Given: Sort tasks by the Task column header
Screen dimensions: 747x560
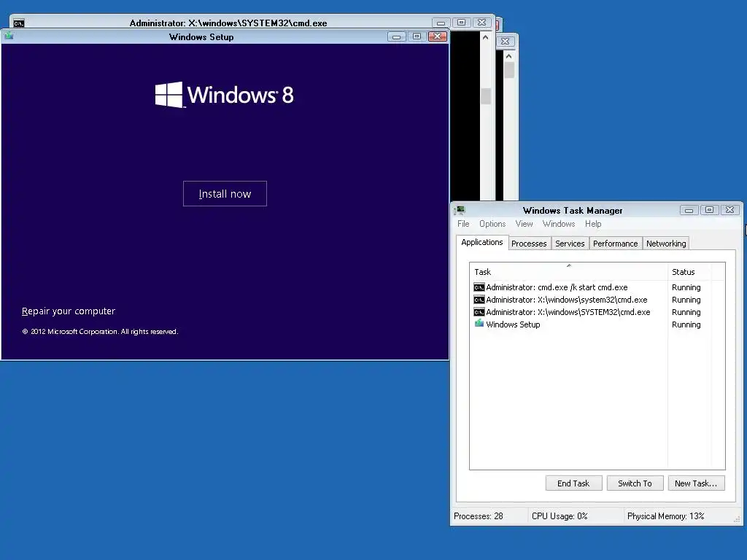Looking at the screenshot, I should [568, 272].
